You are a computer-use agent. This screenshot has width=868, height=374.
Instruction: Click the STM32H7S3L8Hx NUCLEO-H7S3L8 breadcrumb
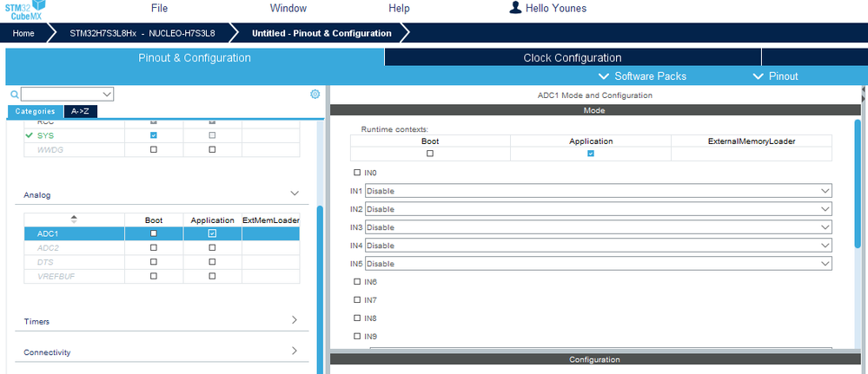click(142, 33)
